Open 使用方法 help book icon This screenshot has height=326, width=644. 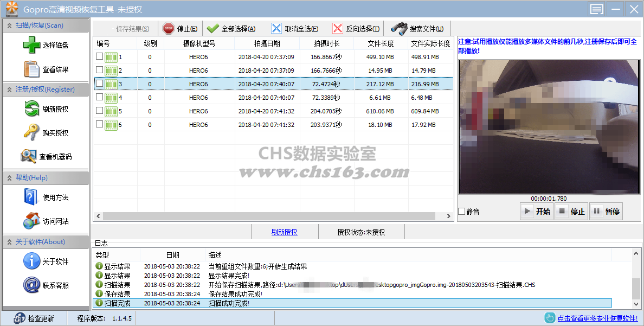(x=31, y=197)
